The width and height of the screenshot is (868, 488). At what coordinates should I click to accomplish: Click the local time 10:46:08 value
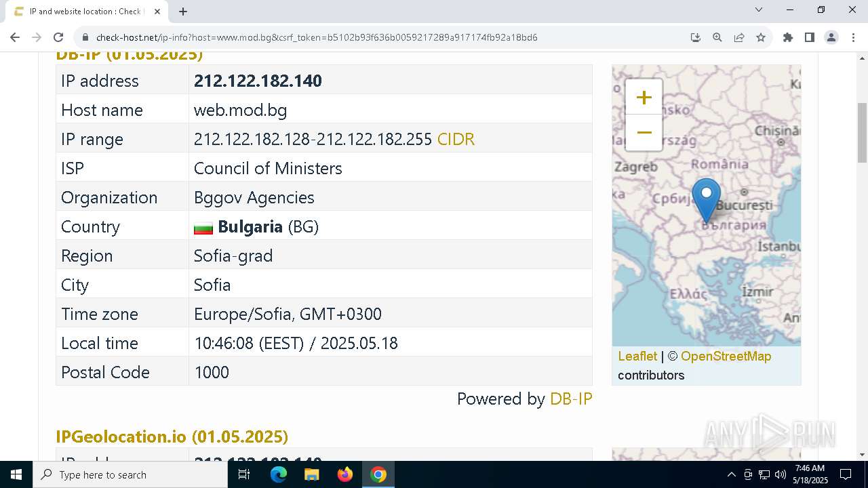coord(296,343)
